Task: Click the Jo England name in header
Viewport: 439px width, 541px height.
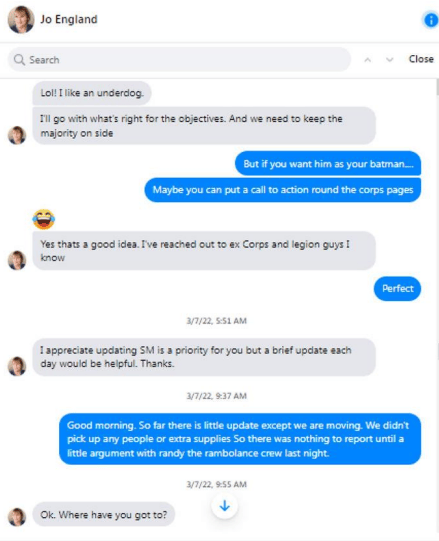Action: click(x=69, y=19)
